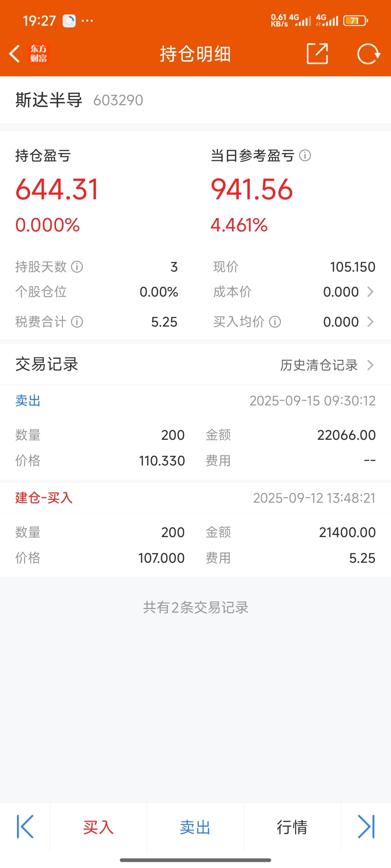Show info for 买入均价
The image size is (391, 868).
275,322
